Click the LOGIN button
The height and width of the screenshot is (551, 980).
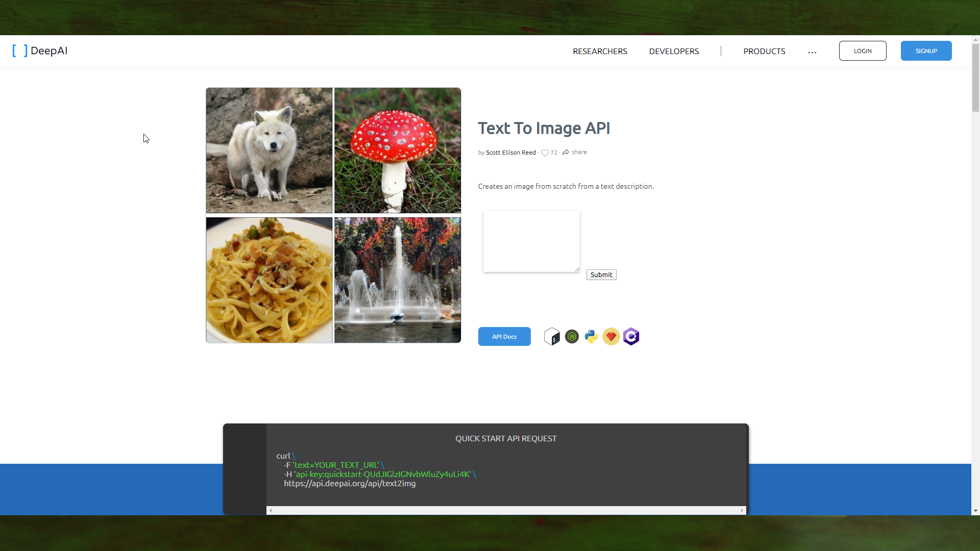coord(863,51)
